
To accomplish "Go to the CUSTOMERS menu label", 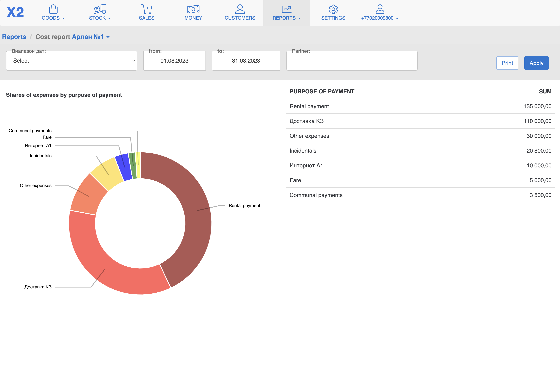I will (x=240, y=18).
